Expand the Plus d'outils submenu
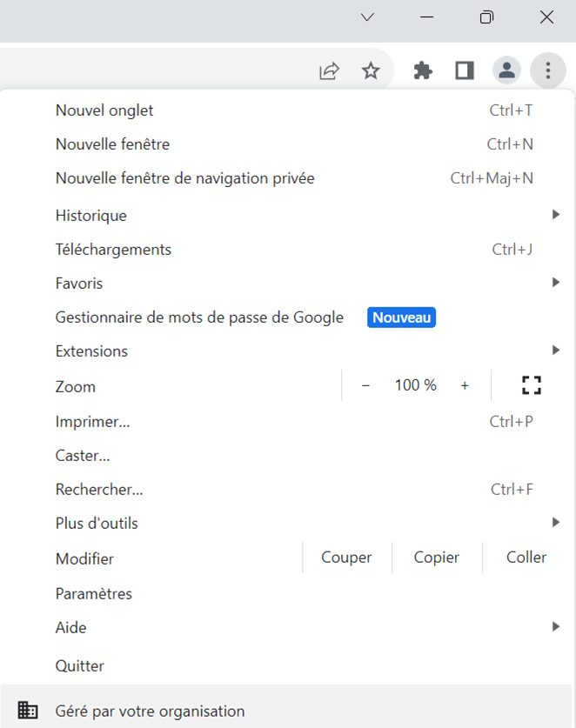 coord(557,523)
